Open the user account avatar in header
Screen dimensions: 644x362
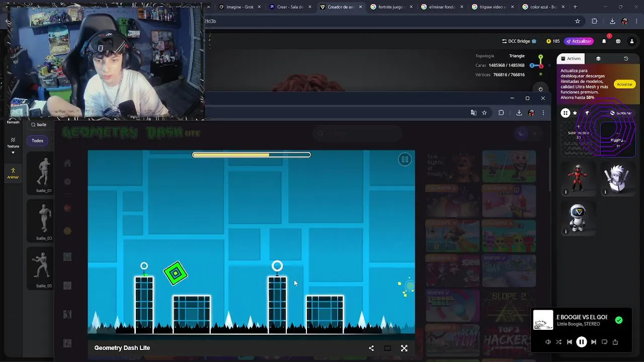(632, 41)
